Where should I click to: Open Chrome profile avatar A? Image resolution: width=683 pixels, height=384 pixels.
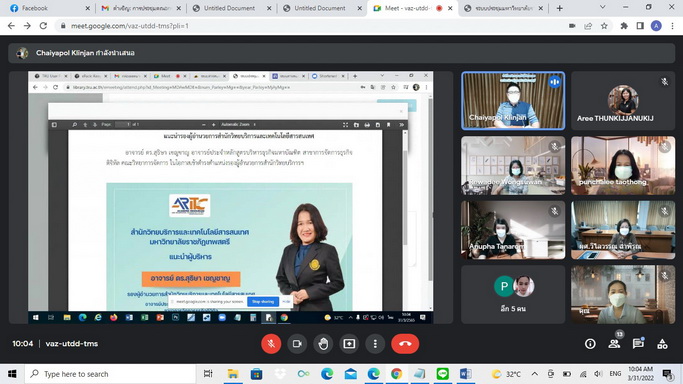[656, 26]
